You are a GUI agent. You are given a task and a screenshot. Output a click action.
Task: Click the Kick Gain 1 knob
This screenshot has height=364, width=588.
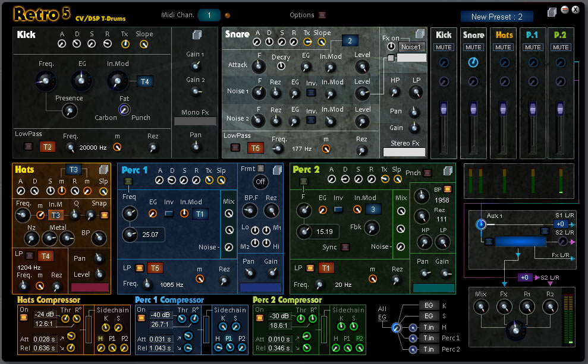point(196,67)
